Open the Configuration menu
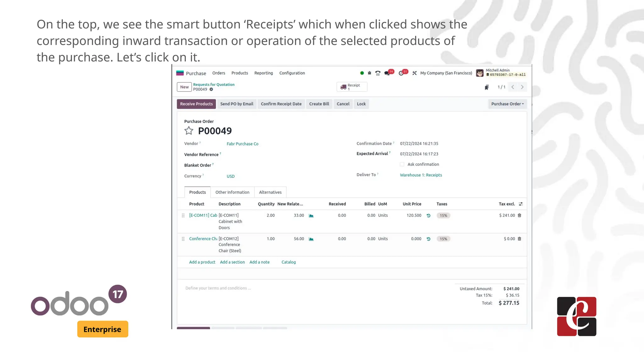644x362 pixels. click(x=292, y=73)
